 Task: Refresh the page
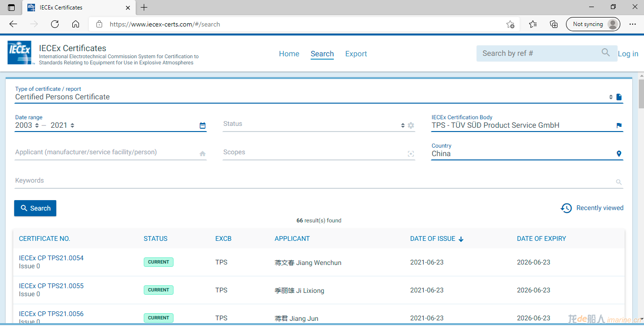(55, 24)
